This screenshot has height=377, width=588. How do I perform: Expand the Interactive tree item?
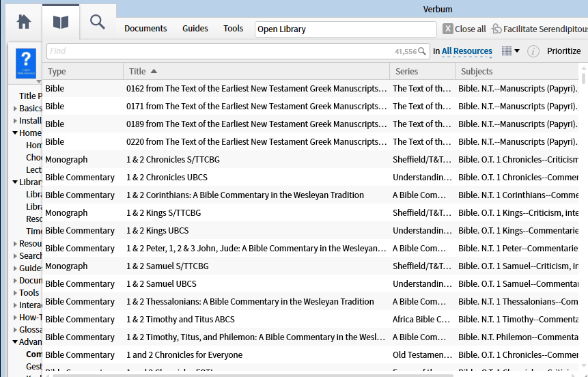[x=15, y=305]
